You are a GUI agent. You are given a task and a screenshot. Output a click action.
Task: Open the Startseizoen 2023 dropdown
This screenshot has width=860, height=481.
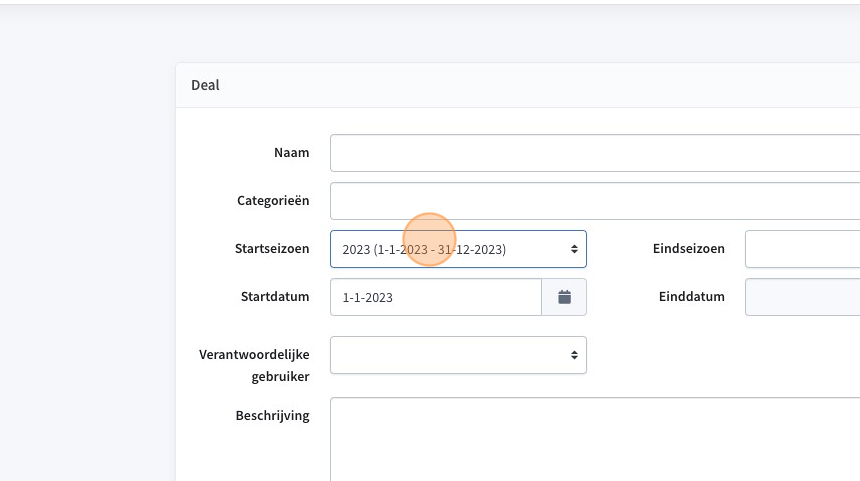pos(459,250)
